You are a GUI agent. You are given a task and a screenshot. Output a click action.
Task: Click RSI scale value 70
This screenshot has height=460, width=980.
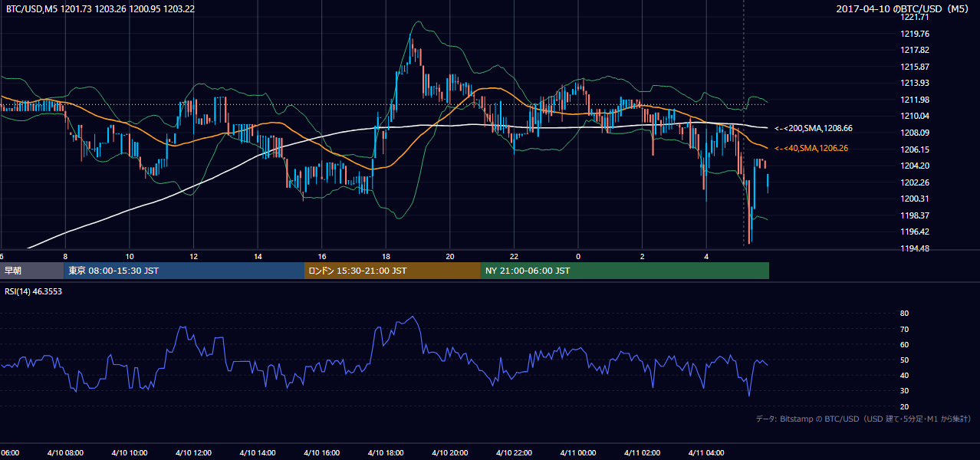click(905, 329)
